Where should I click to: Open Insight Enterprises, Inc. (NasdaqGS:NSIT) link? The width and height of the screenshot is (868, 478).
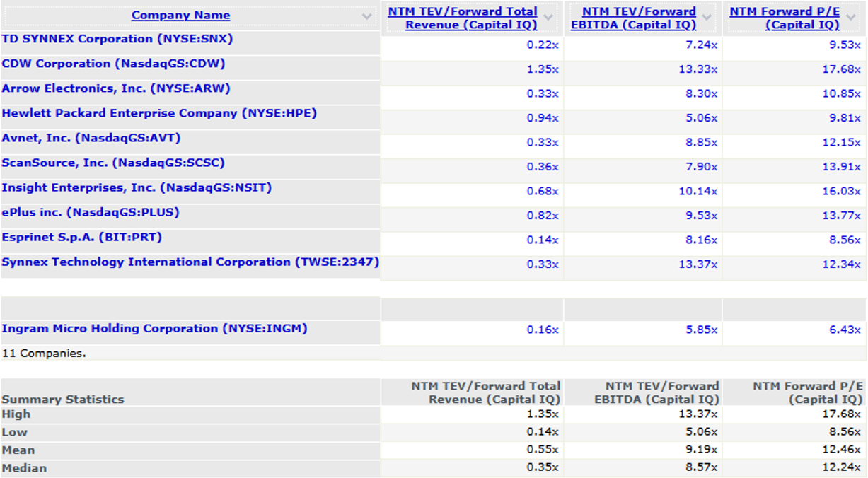[x=137, y=187]
